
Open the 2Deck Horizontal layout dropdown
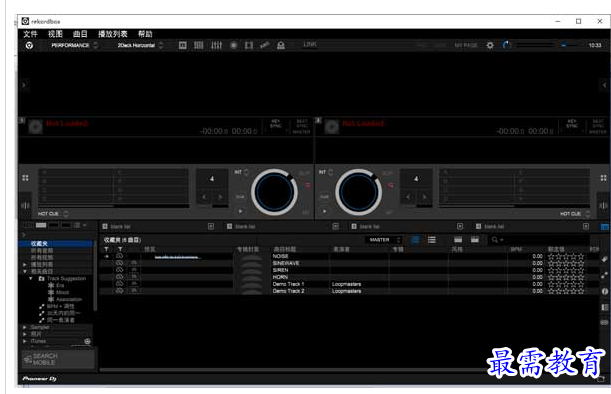(140, 45)
